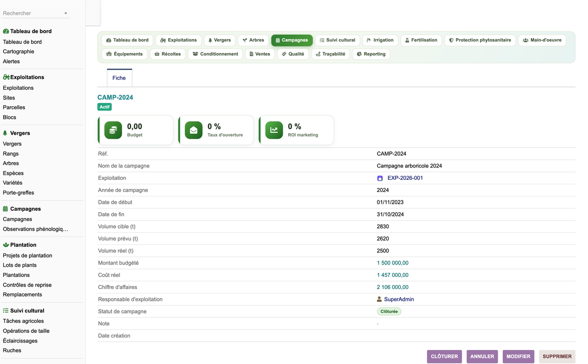This screenshot has width=588, height=364.
Task: Click the Suivi cultural list icon in sidebar
Action: [x=6, y=311]
